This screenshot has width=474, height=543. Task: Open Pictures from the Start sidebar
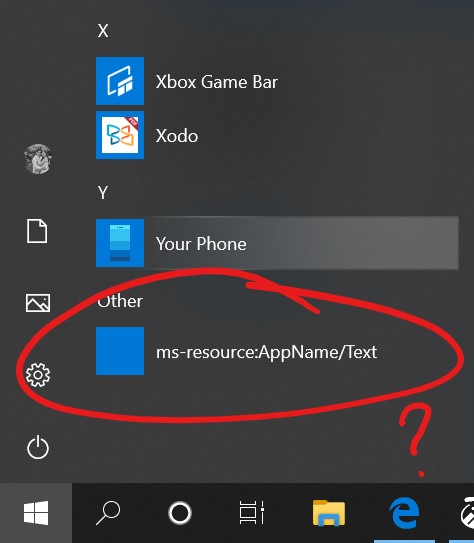(38, 303)
